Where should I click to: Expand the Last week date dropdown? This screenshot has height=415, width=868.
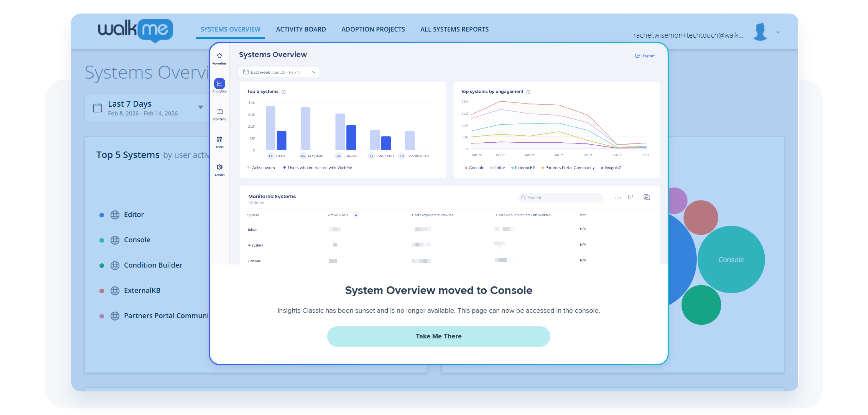(x=279, y=72)
